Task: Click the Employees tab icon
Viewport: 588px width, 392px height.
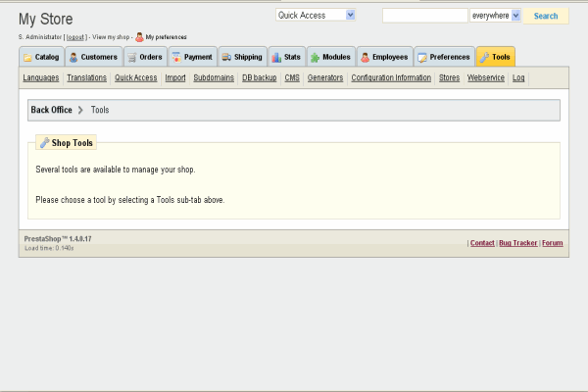Action: pos(365,57)
